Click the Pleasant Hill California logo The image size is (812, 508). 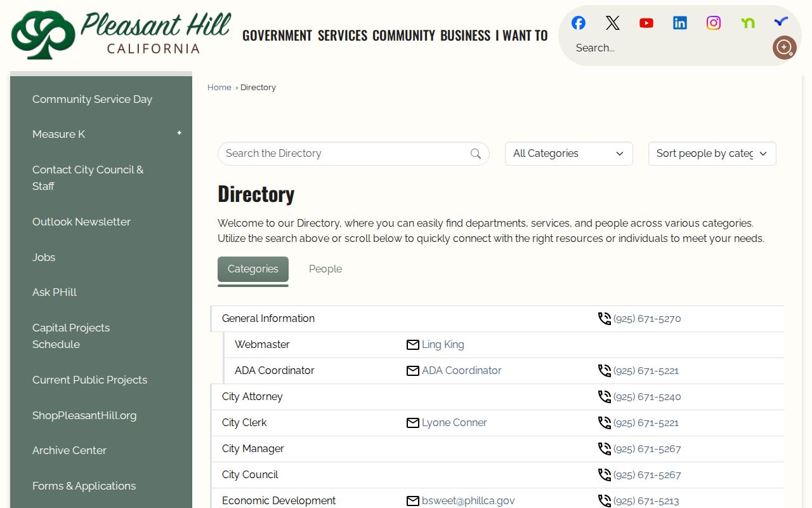coord(121,35)
